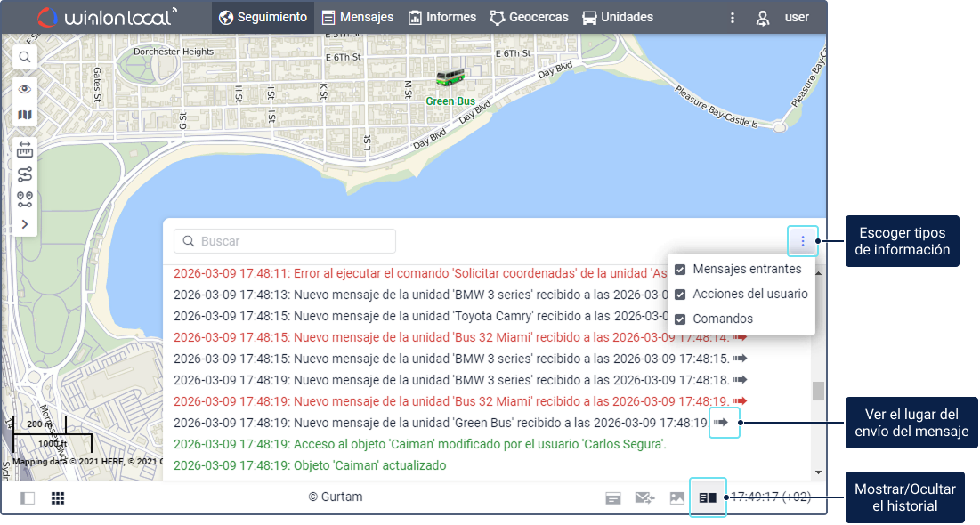This screenshot has width=980, height=525.
Task: Switch to the Informes tab
Action: tap(441, 18)
